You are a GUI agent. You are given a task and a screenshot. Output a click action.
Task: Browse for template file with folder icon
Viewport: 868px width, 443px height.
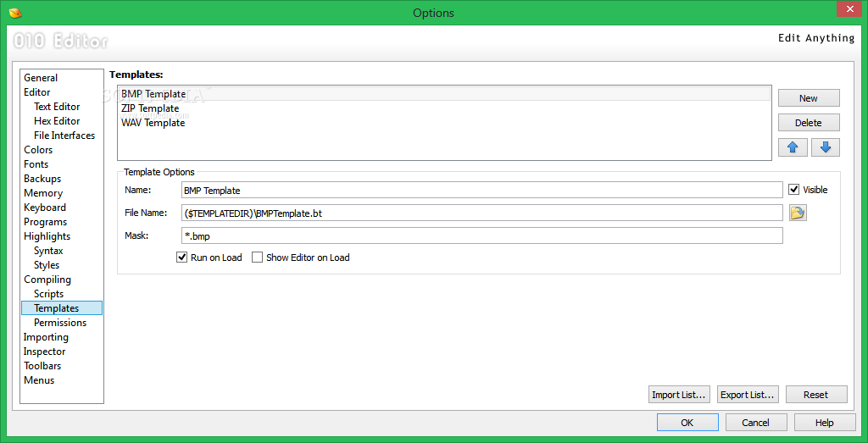797,213
